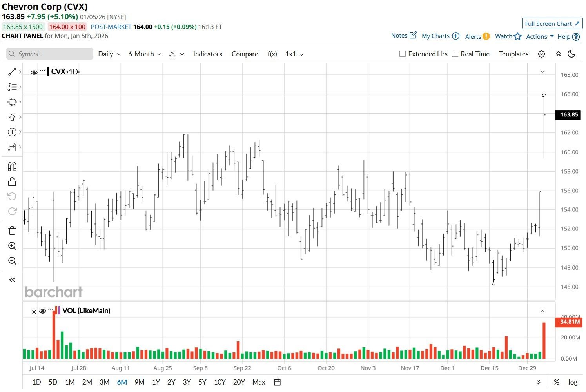Open the date range calendar picker

point(277,382)
